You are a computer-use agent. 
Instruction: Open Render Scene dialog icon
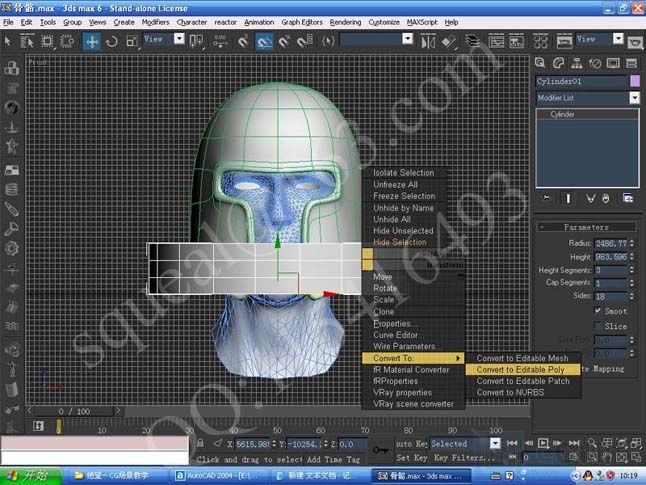(x=564, y=41)
